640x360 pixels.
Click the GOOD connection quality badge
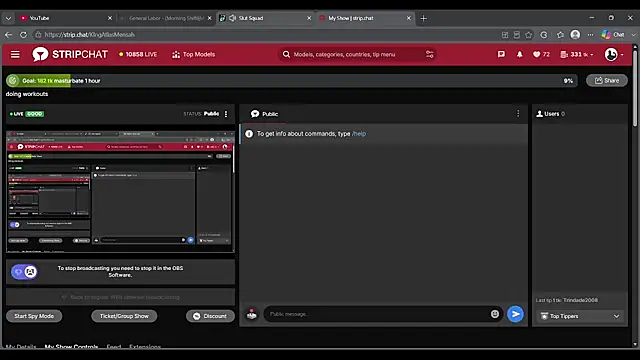[35, 114]
